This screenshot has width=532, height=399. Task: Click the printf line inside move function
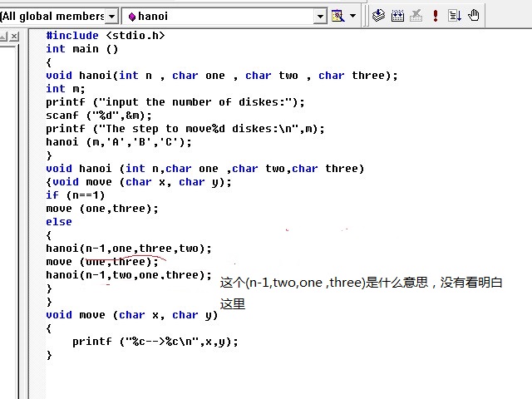pos(155,342)
